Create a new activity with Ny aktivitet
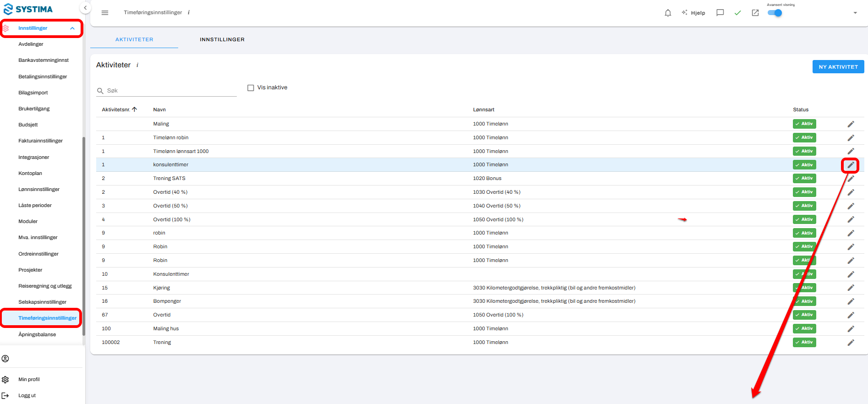Screen dimensions: 868x404 pos(838,67)
